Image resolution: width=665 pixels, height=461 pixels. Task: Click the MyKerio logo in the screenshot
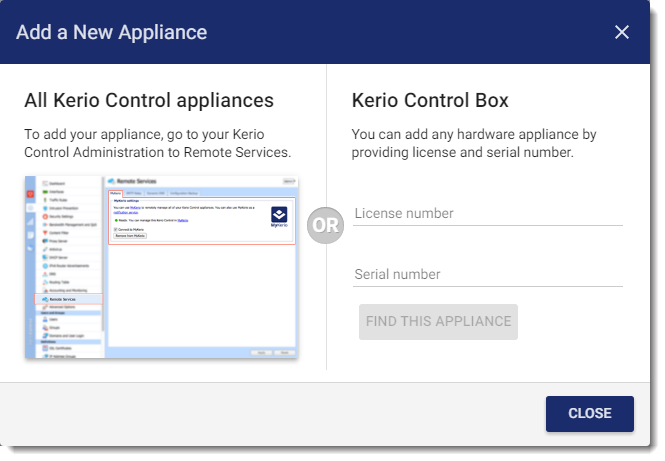coord(279,217)
